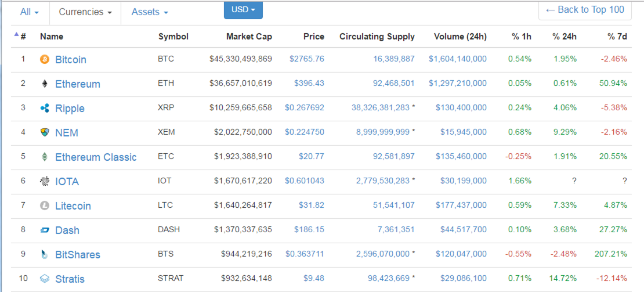The image size is (644, 292).
Task: Click Ripple price $0.267692
Action: click(x=305, y=107)
